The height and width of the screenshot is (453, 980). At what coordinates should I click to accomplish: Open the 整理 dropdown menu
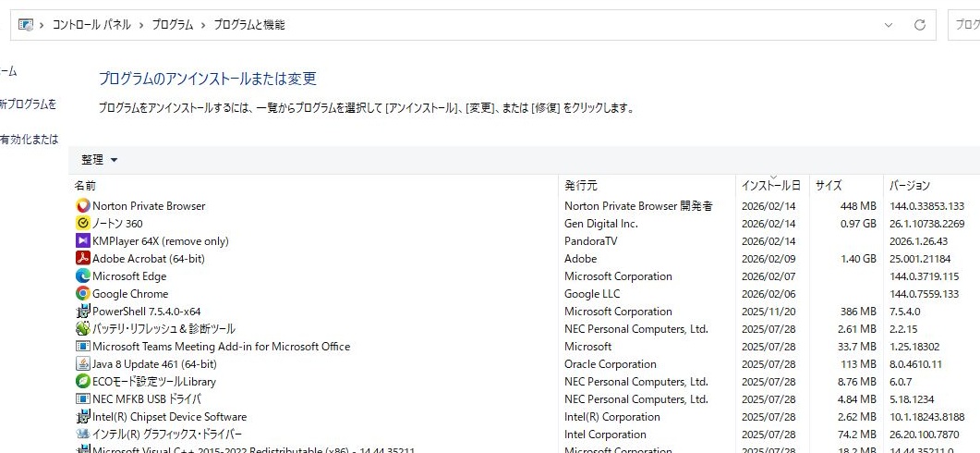tap(100, 160)
